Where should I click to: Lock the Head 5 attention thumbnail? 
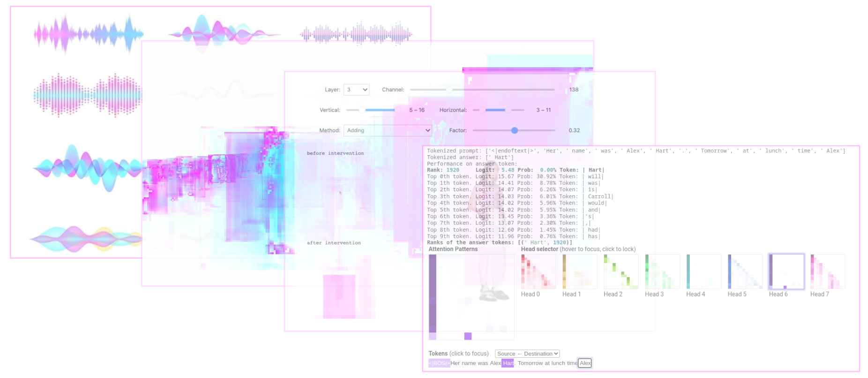[745, 272]
